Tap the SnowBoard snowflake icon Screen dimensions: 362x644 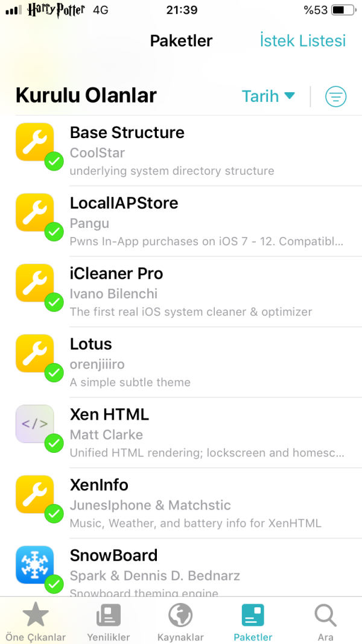[34, 565]
